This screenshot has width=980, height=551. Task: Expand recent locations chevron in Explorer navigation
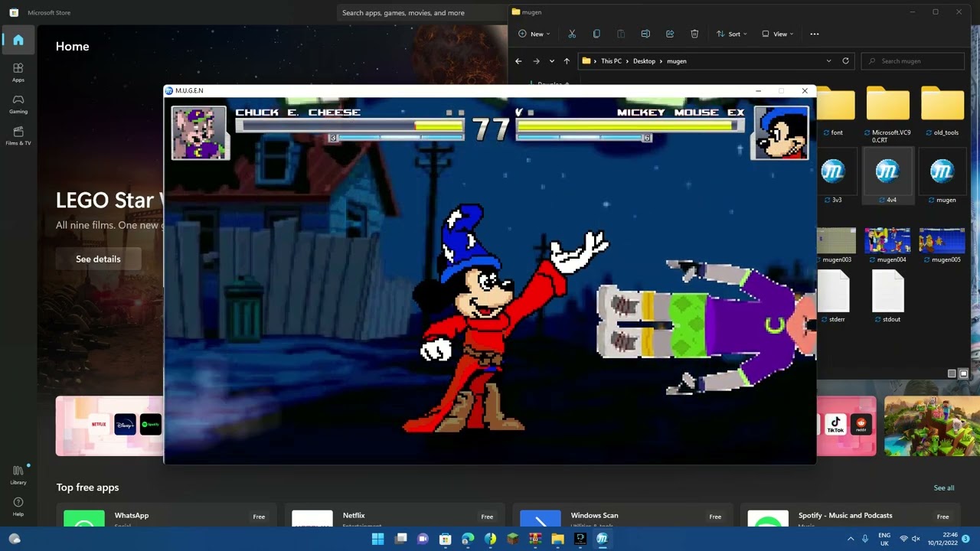[x=551, y=61]
